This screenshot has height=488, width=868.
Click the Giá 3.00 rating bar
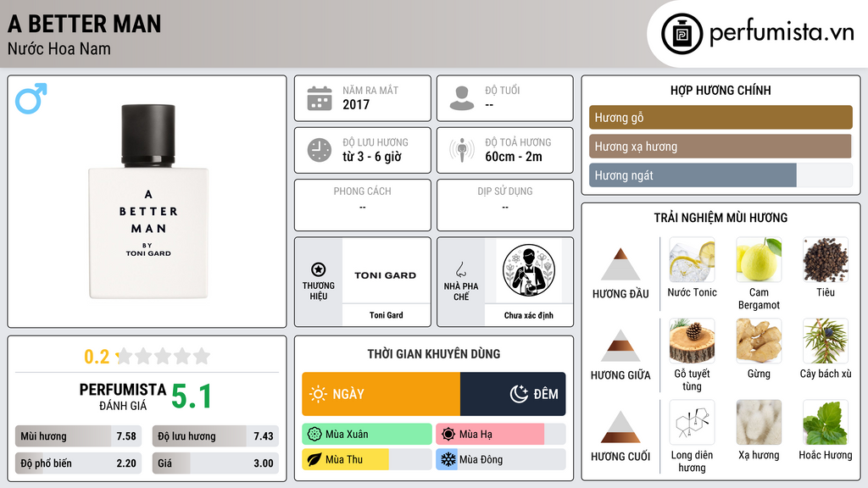[x=215, y=463]
